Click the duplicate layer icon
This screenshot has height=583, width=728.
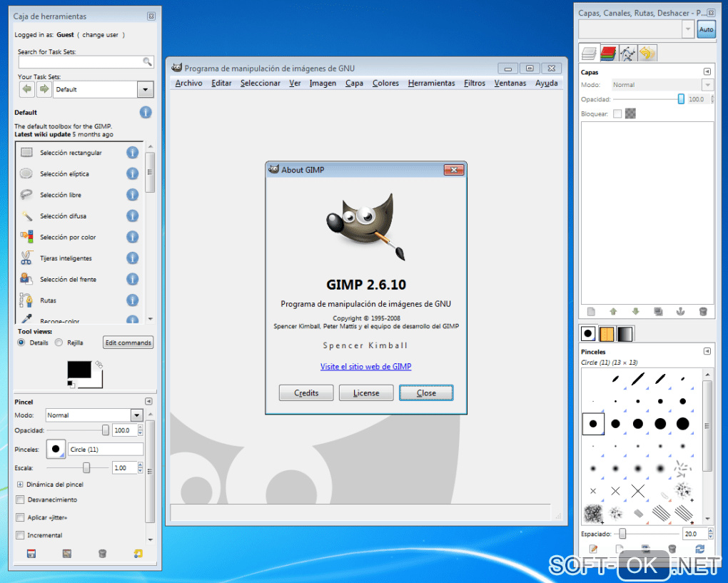tap(658, 311)
